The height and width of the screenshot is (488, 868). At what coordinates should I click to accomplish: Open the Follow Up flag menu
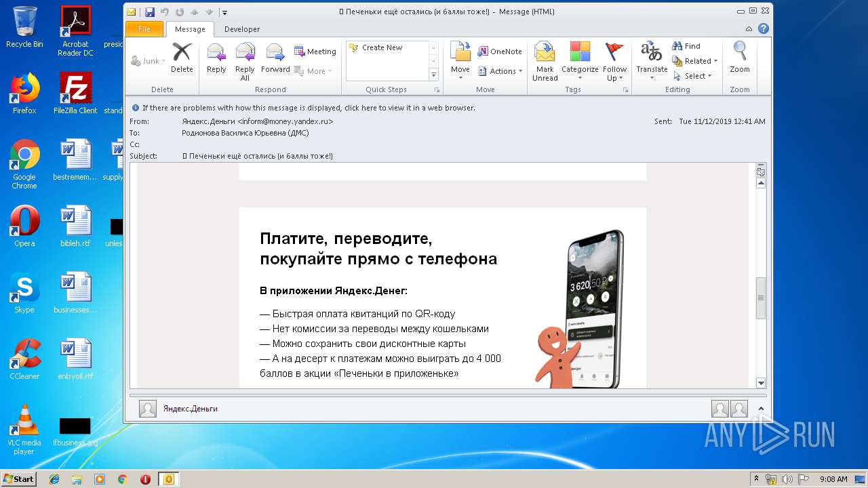point(614,62)
